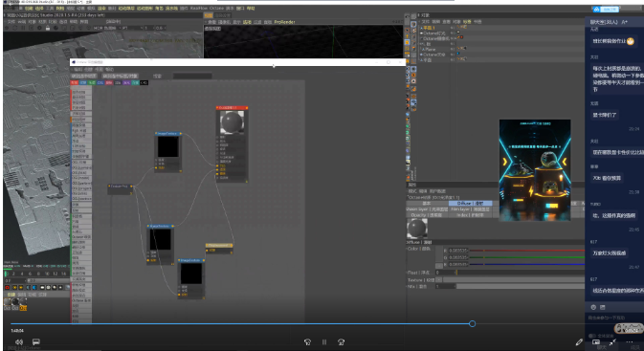This screenshot has width=644, height=351.
Task: Click the lock icon in Live Viewer toolbar
Action: 48,28
